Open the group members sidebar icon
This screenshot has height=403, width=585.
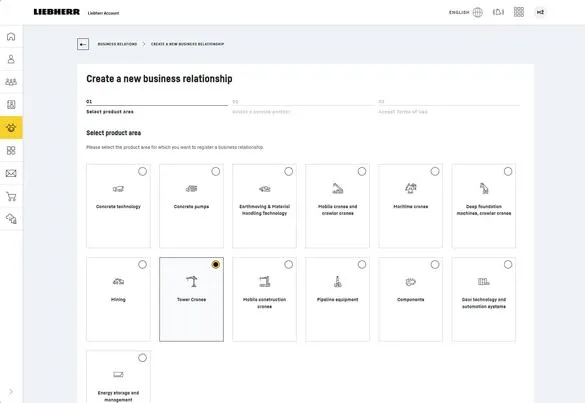(x=11, y=82)
